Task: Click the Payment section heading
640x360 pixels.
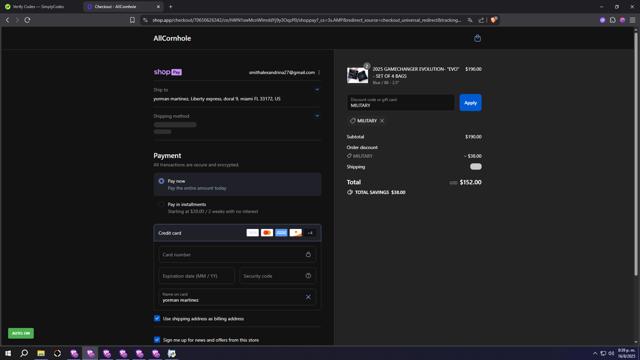Action: [x=167, y=156]
